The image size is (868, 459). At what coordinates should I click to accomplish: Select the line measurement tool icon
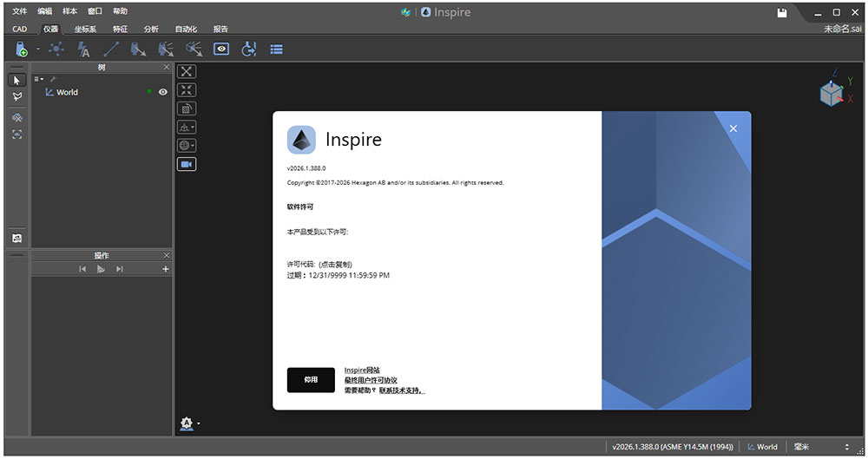[x=111, y=49]
